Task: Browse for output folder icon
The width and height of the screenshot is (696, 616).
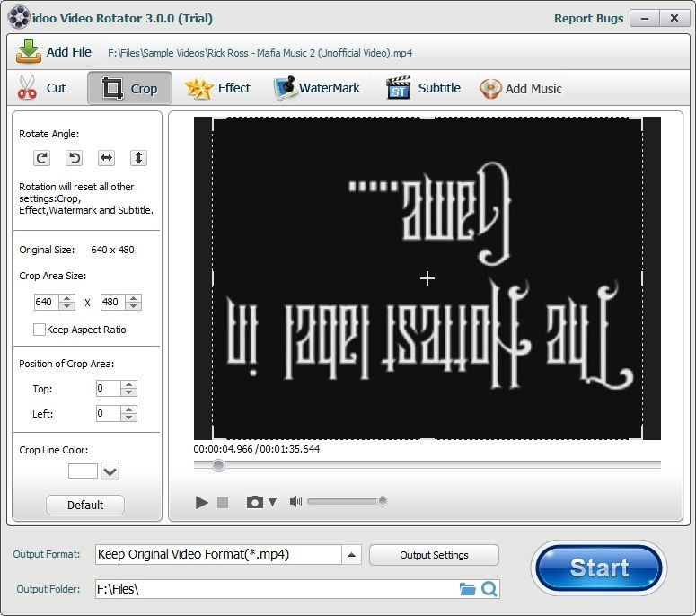Action: (x=467, y=589)
